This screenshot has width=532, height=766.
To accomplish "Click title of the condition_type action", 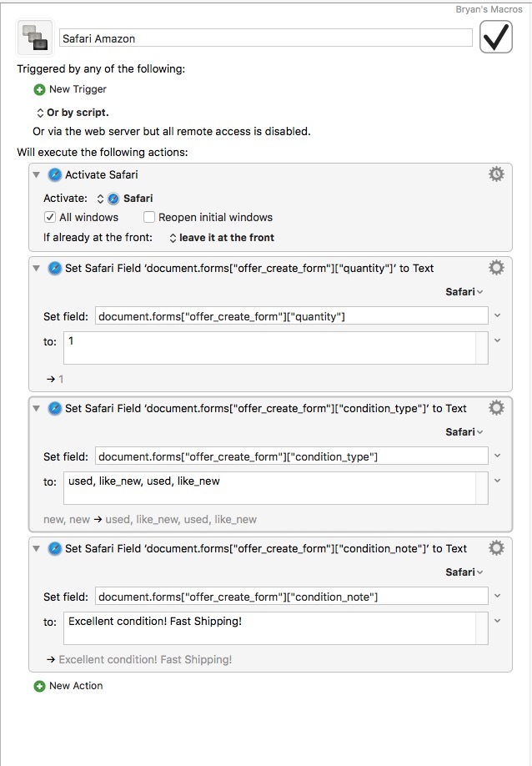I will pos(266,408).
